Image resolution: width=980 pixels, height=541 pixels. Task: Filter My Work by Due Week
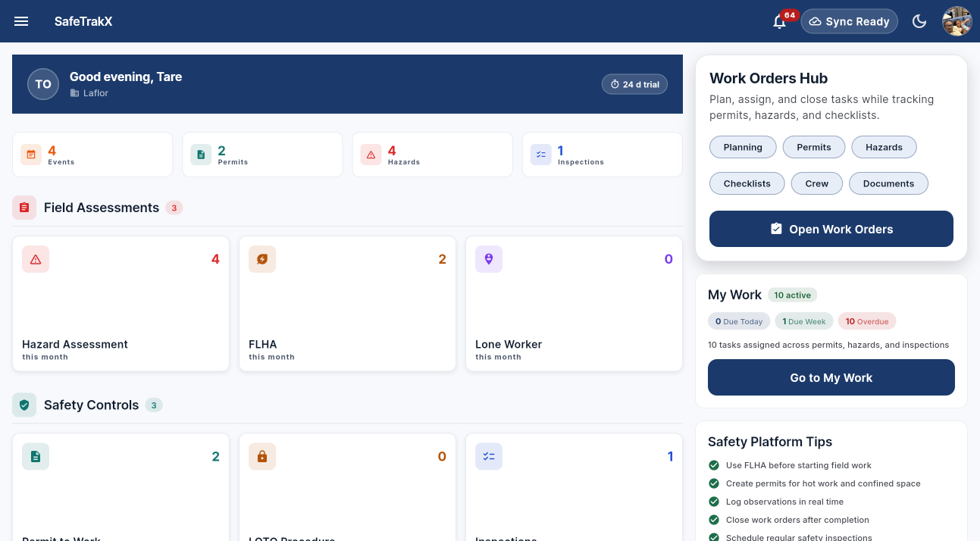pos(804,321)
